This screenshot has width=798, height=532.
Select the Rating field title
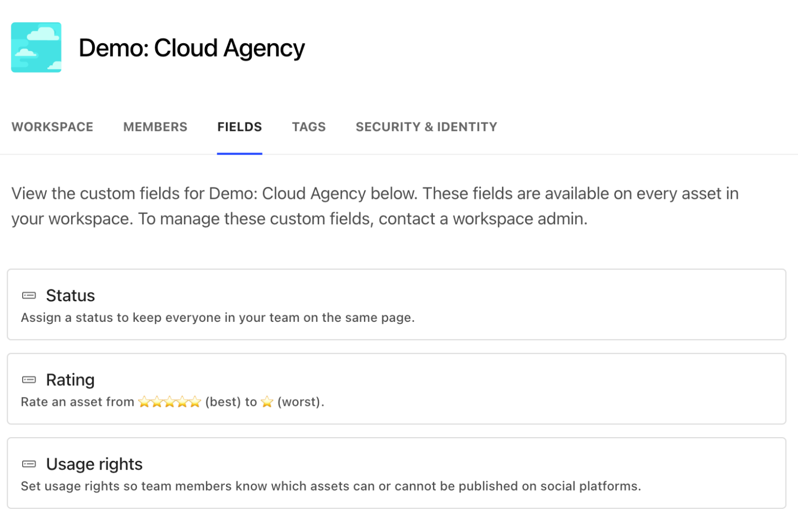click(x=71, y=380)
